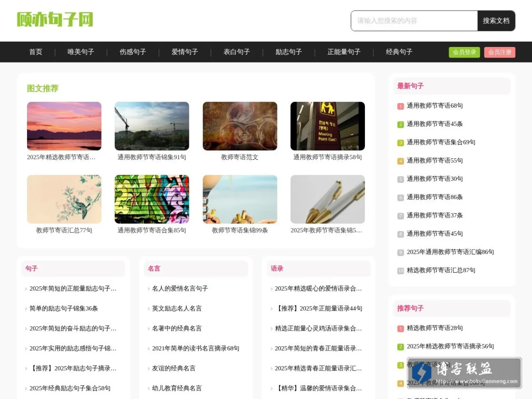Open 通用教师节寄语68句 in 最新句子
Viewport: 532px width, 399px height.
[x=435, y=106]
